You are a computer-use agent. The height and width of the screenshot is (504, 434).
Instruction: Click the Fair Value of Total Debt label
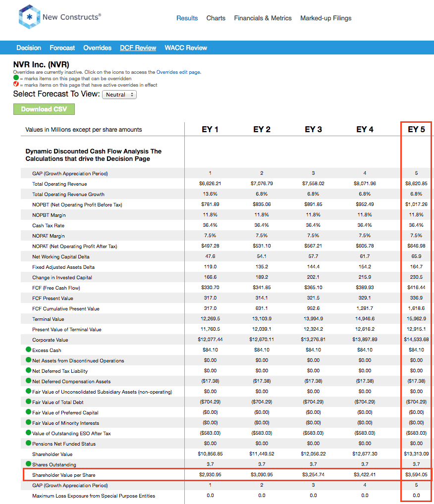pos(58,403)
